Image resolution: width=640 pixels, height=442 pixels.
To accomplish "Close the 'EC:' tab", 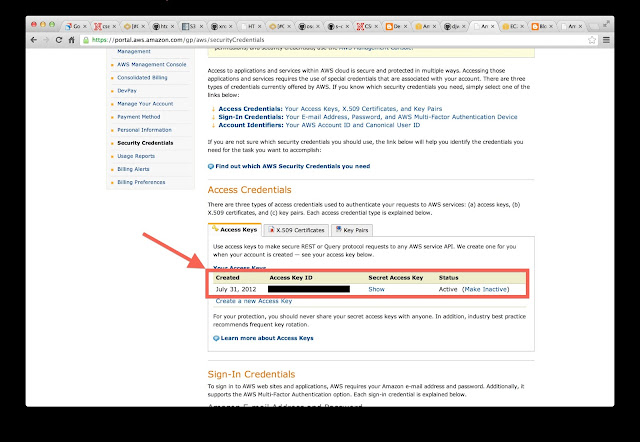I will click(x=522, y=27).
